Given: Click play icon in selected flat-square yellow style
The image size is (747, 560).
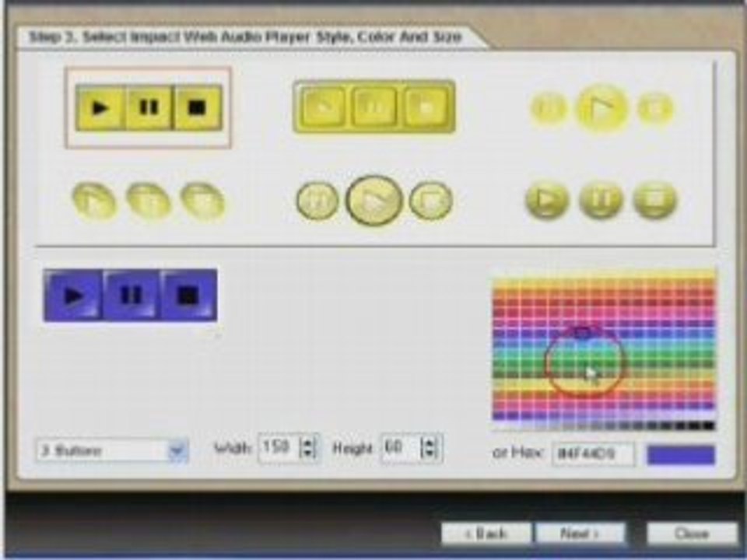Looking at the screenshot, I should tap(100, 107).
